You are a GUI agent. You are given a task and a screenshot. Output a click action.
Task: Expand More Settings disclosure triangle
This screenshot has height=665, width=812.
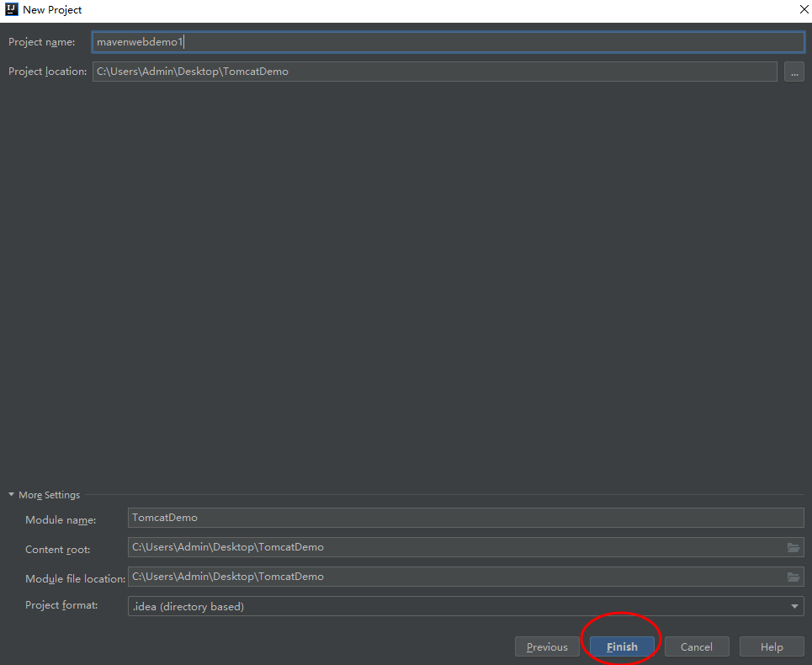11,495
